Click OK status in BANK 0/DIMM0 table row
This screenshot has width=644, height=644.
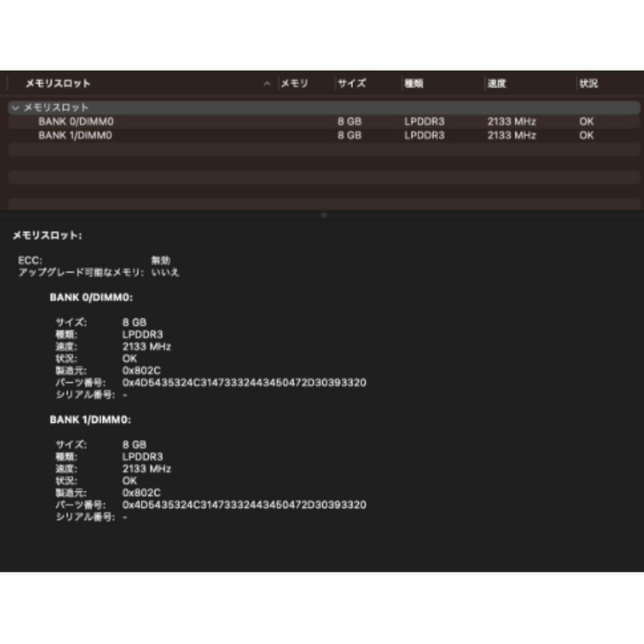pos(587,122)
